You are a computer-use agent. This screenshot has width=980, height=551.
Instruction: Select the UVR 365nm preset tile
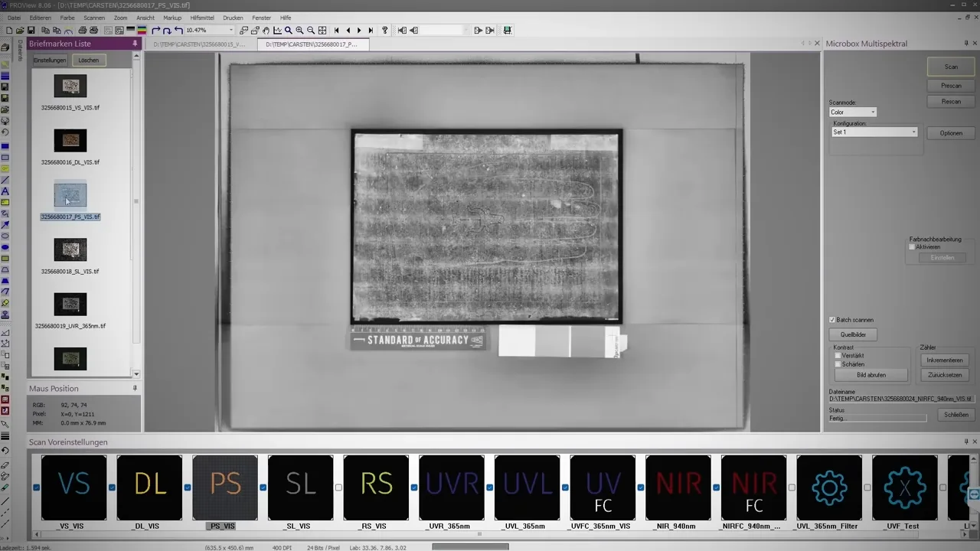[452, 487]
